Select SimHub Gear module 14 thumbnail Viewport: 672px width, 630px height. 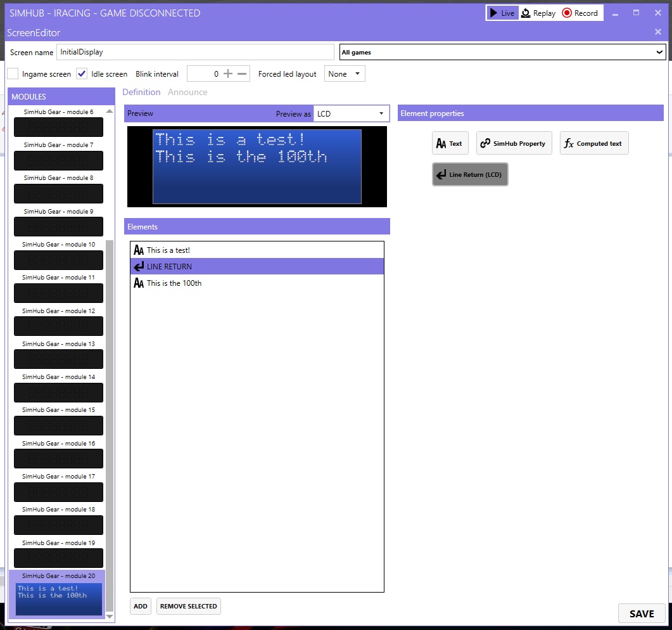pyautogui.click(x=58, y=392)
